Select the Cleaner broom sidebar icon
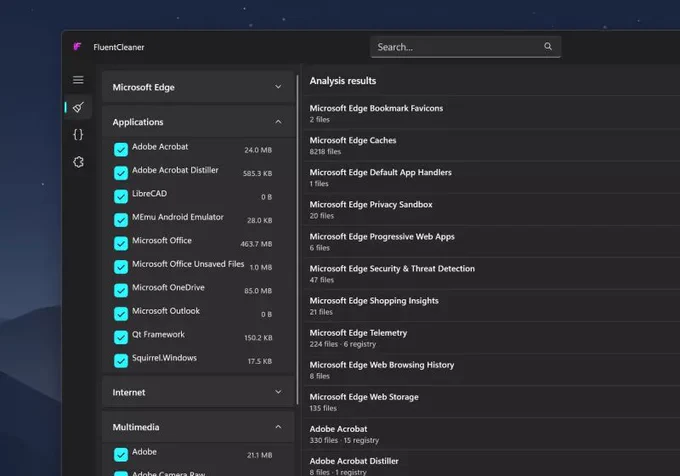680x476 pixels. point(78,107)
